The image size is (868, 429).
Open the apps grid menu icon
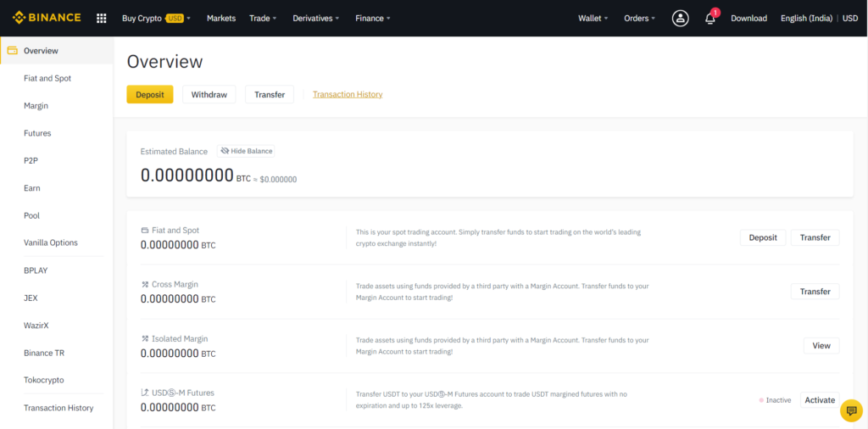102,19
